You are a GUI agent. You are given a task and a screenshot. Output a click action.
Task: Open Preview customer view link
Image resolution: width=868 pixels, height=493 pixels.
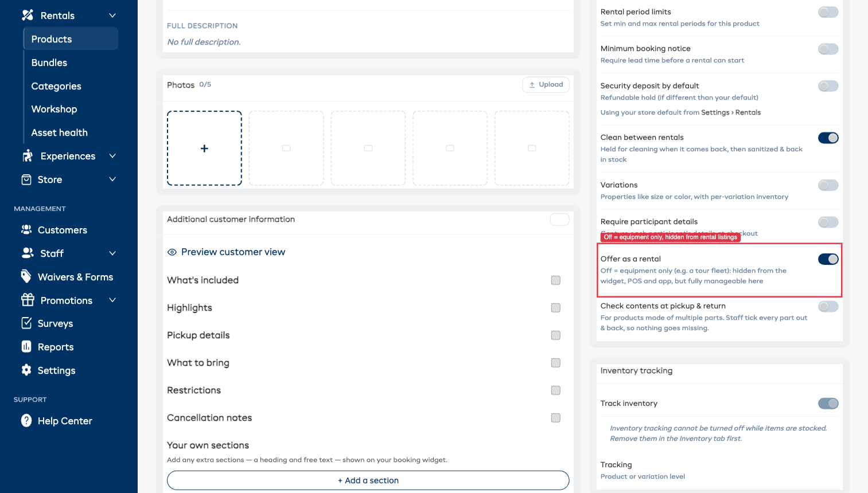click(233, 252)
